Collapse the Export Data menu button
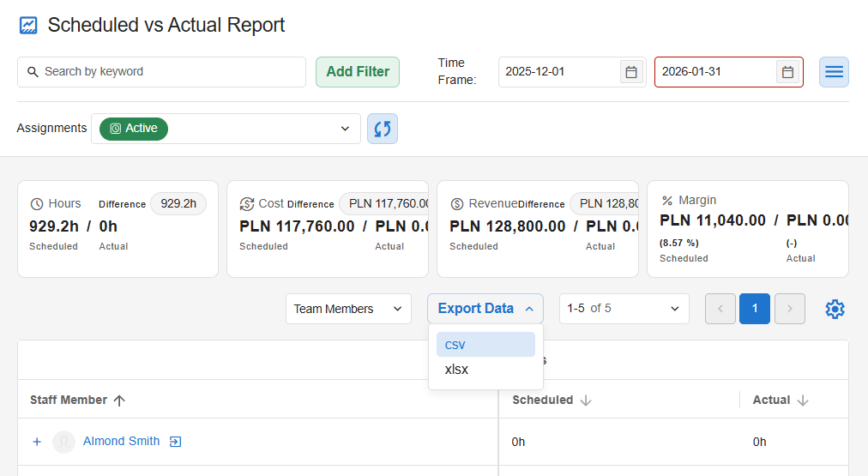 click(485, 309)
